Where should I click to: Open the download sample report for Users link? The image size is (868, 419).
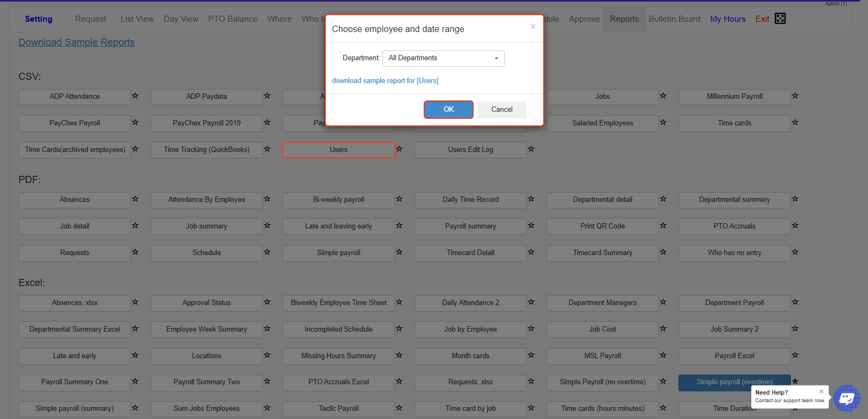[385, 81]
